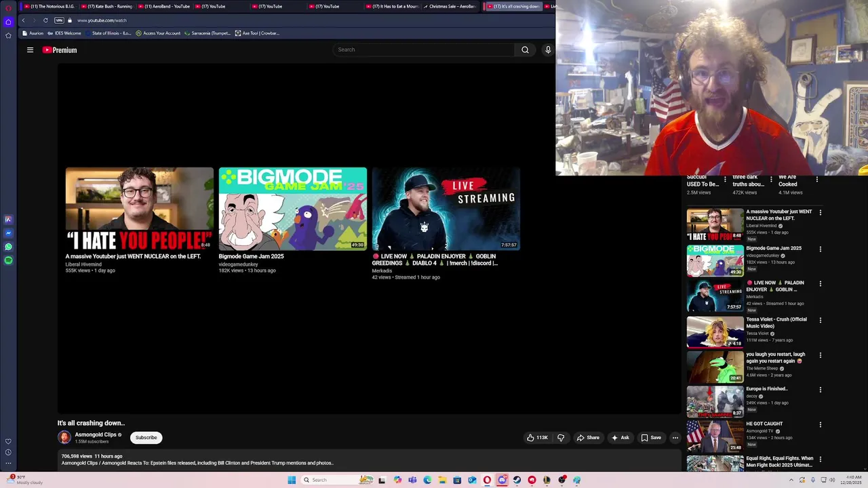Switch to AeroBand - YouTube tab
This screenshot has width=868, height=488.
tap(163, 6)
